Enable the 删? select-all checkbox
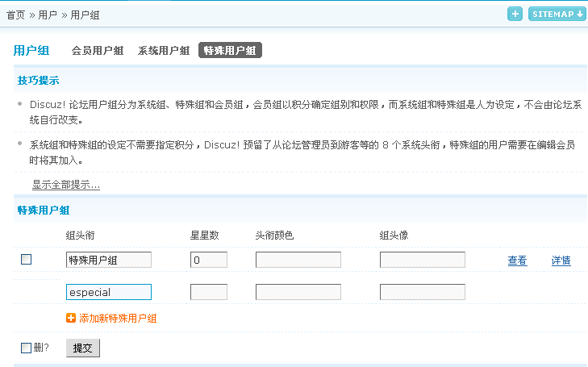Screen dimensions: 588x367 click(26, 348)
